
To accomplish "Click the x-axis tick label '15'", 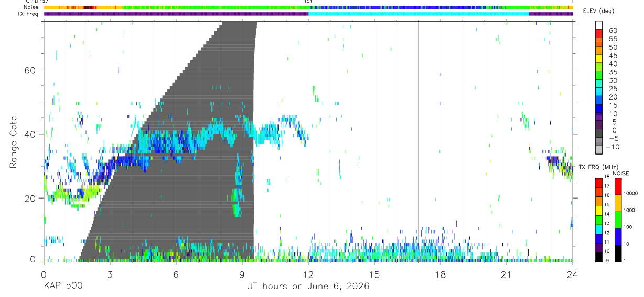I will (x=374, y=274).
